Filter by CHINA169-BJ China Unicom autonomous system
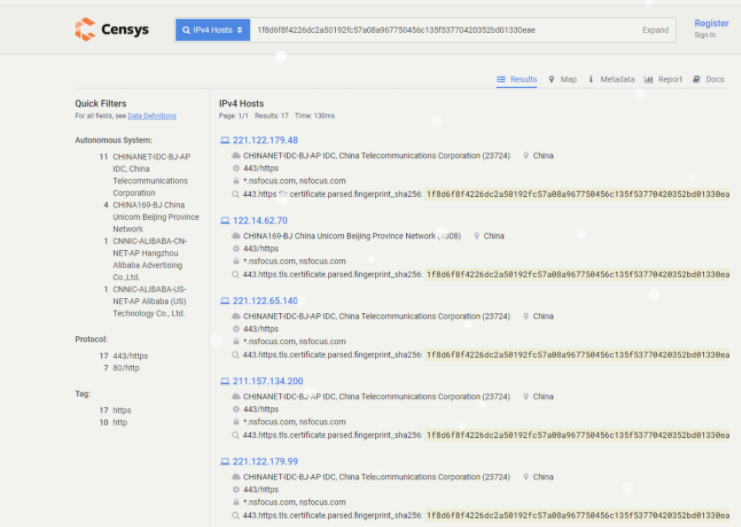The width and height of the screenshot is (741, 527). (155, 217)
